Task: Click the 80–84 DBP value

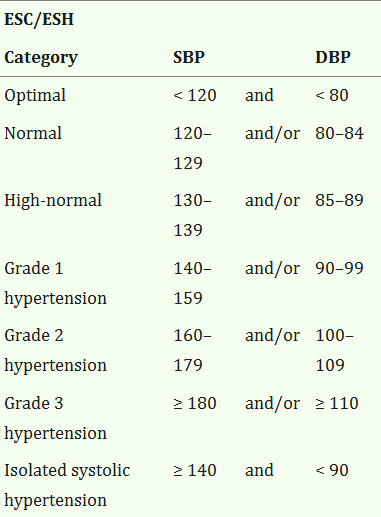Action: 339,133
